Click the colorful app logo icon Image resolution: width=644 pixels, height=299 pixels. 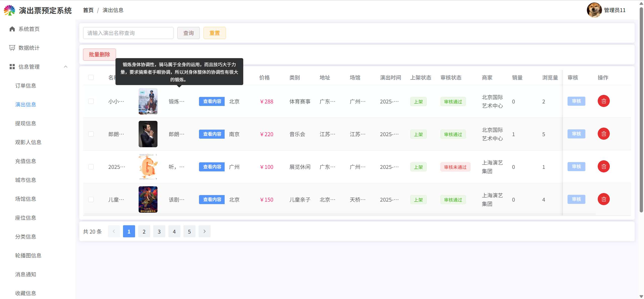point(10,10)
